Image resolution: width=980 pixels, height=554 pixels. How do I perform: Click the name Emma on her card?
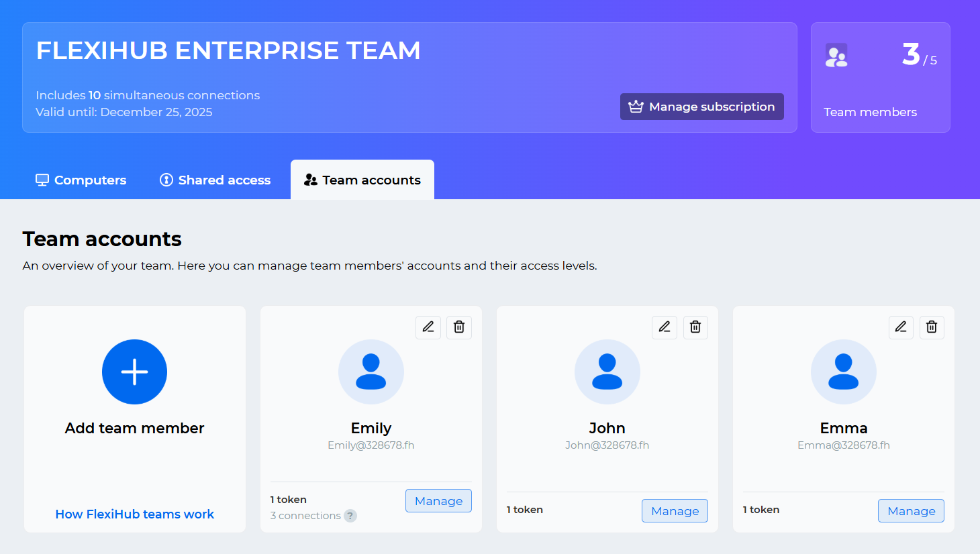(x=844, y=428)
